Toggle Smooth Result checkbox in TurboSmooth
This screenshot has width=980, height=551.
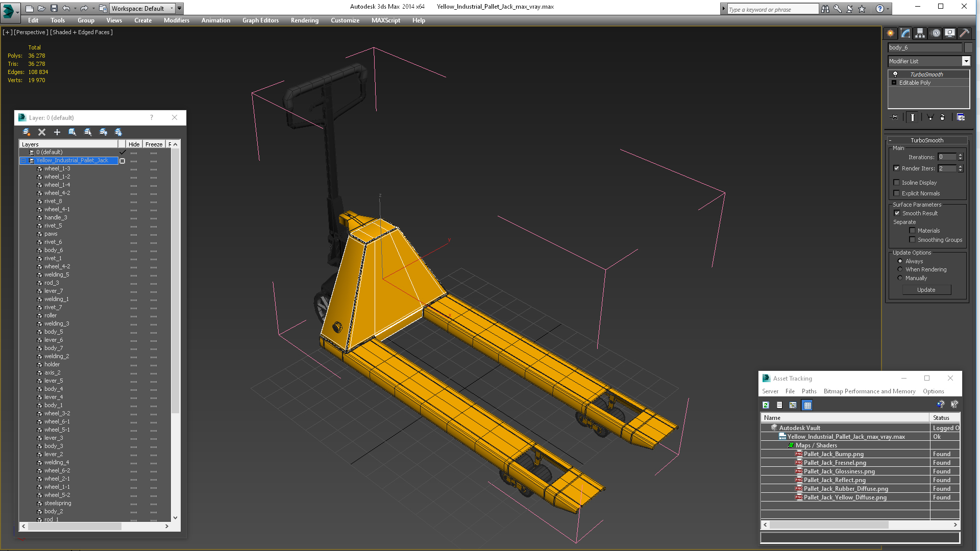tap(897, 213)
